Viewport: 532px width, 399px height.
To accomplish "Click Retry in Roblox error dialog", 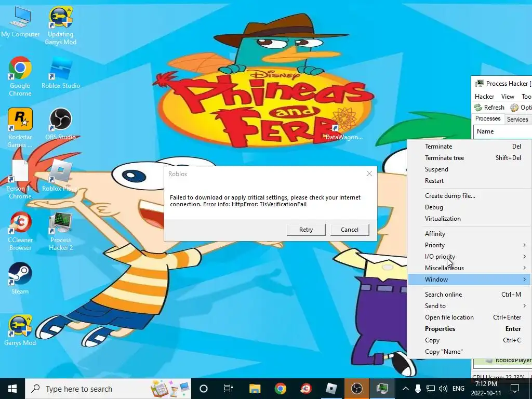I will point(305,230).
